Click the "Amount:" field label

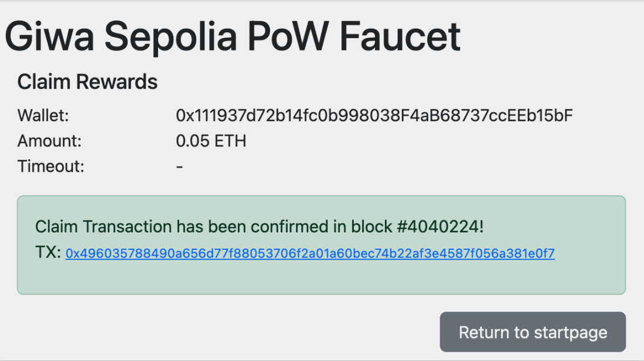pos(49,141)
